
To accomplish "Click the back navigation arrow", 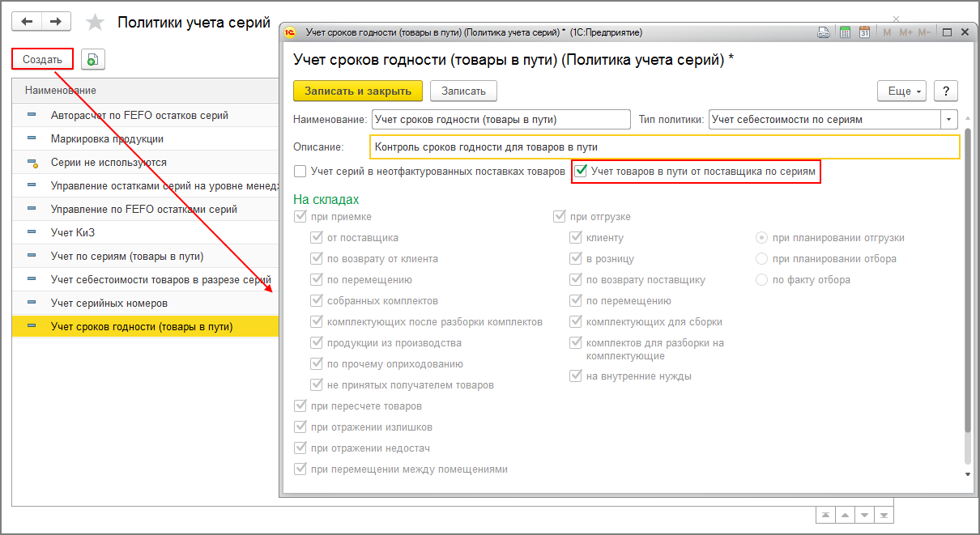I will pyautogui.click(x=27, y=22).
